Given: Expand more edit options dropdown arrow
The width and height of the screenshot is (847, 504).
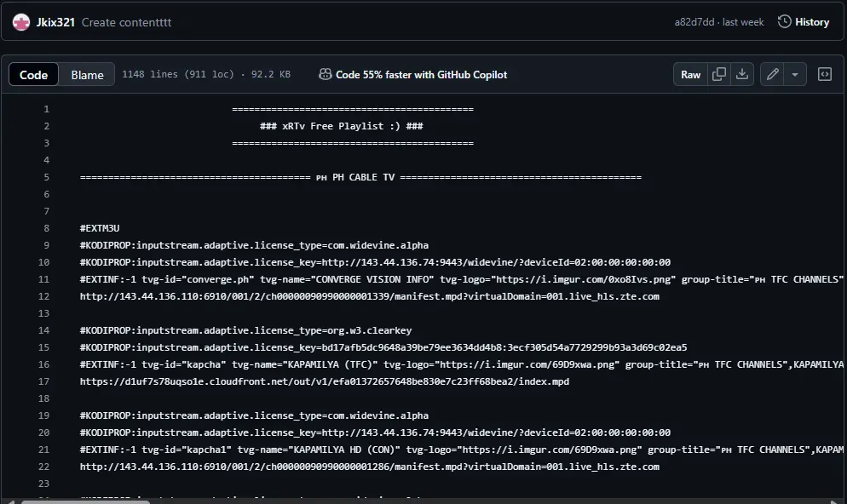Looking at the screenshot, I should [x=795, y=74].
